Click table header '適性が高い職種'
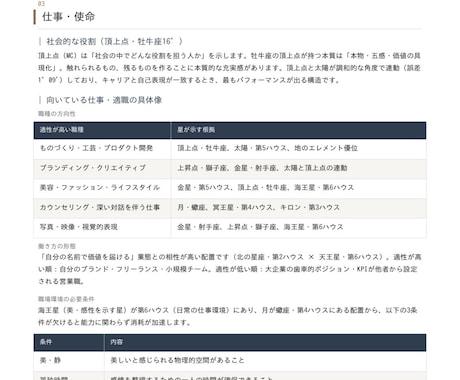Image resolution: width=460 pixels, height=380 pixels. coord(102,130)
